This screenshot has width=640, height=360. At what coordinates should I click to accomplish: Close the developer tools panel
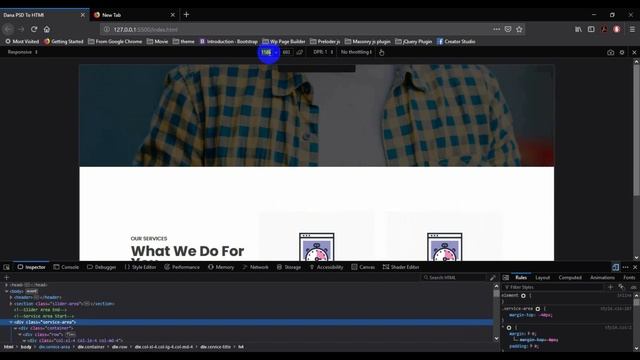coord(635,267)
